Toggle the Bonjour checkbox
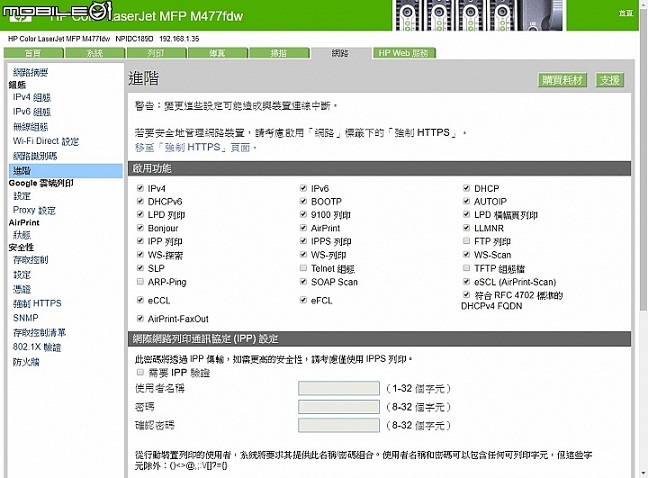This screenshot has width=648, height=478. 140,228
